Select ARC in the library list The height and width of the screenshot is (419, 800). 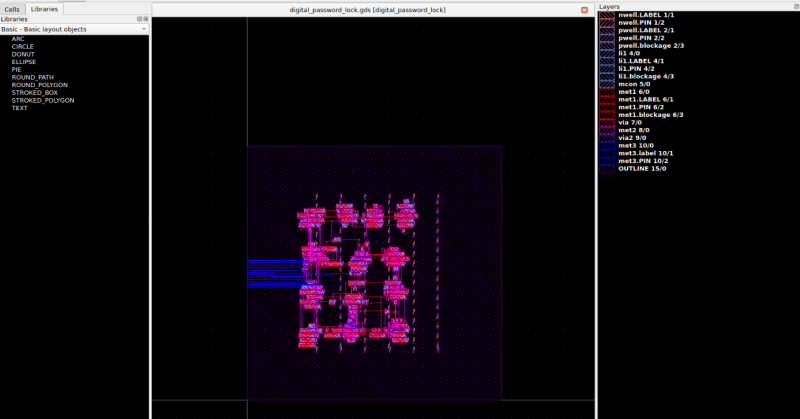pos(18,39)
